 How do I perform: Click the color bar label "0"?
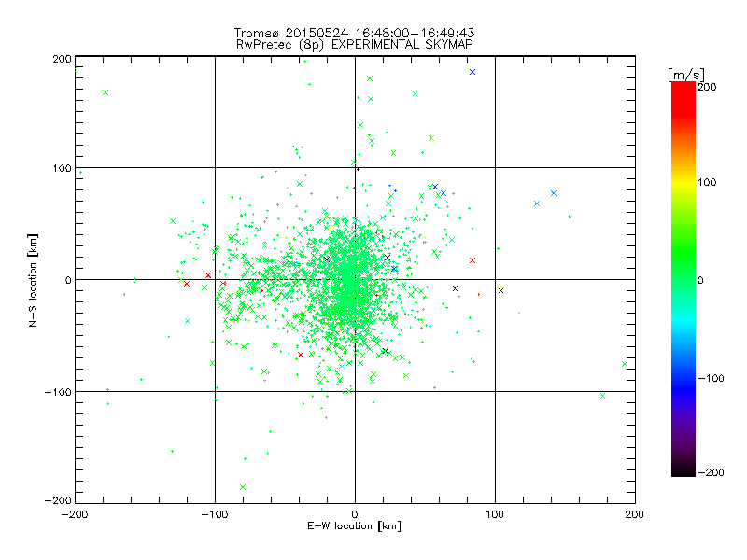coord(700,280)
